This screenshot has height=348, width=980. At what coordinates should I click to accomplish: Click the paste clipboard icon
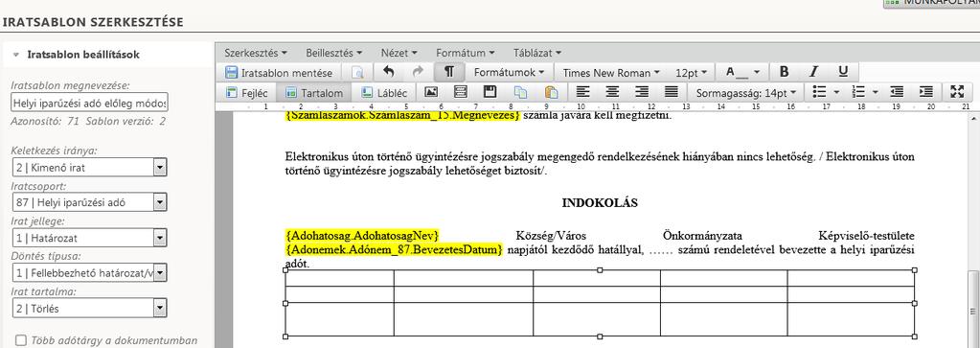click(x=551, y=92)
